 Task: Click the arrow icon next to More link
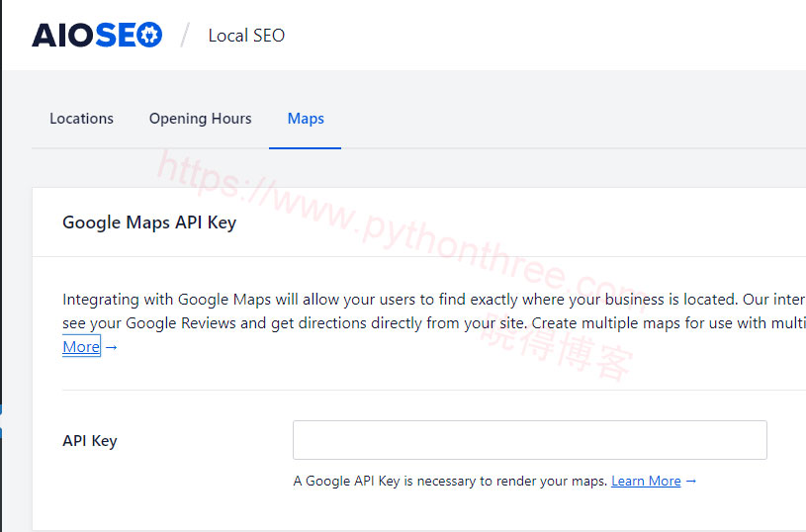tap(112, 348)
